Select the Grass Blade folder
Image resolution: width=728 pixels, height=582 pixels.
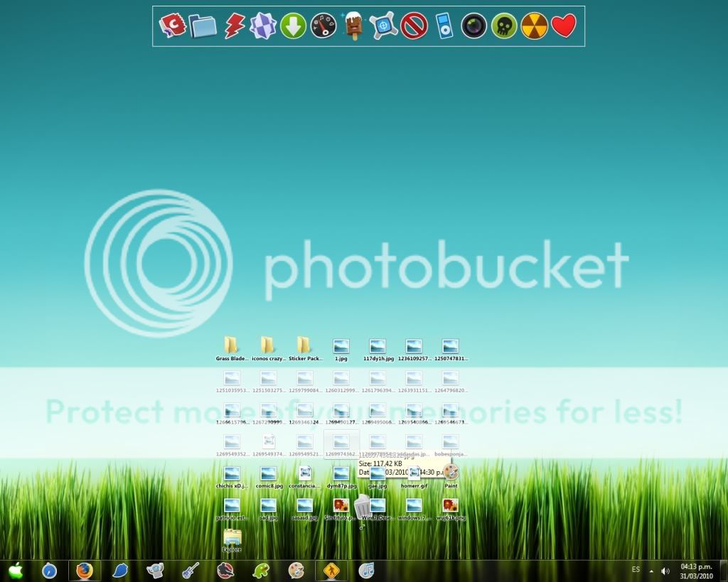click(x=232, y=347)
